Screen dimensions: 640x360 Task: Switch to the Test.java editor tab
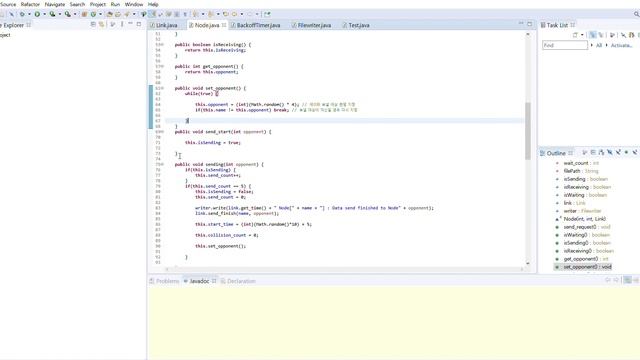click(356, 25)
